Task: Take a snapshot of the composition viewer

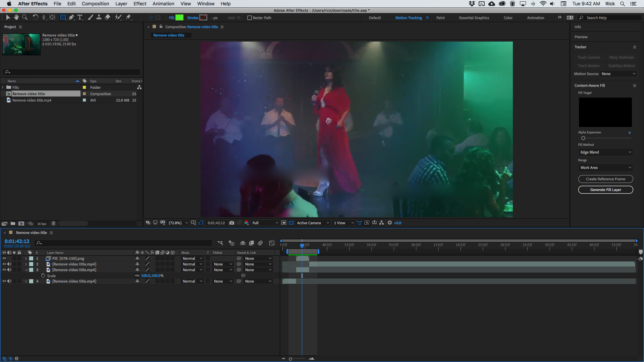Action: pyautogui.click(x=231, y=223)
